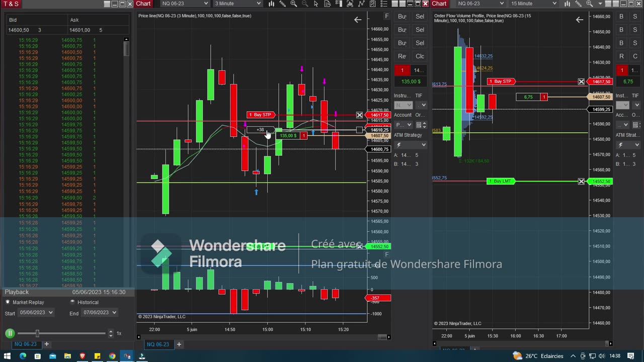Open drawing tools pencil in 3 Minute chart
644x362 pixels.
coord(283,4)
